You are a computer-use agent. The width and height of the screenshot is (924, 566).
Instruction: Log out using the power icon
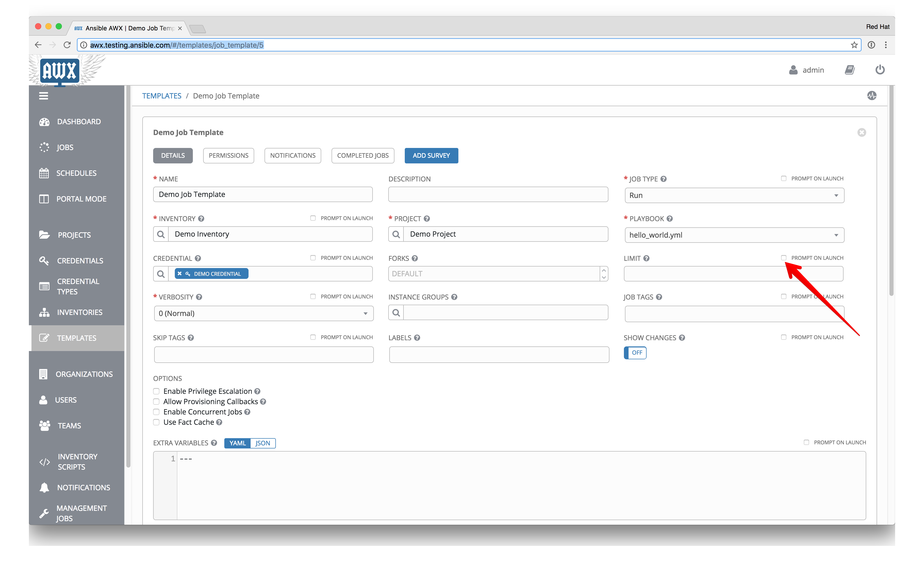click(x=880, y=70)
